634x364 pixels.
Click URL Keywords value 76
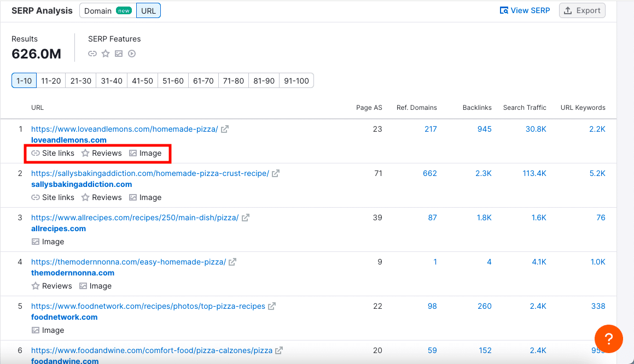pos(601,218)
